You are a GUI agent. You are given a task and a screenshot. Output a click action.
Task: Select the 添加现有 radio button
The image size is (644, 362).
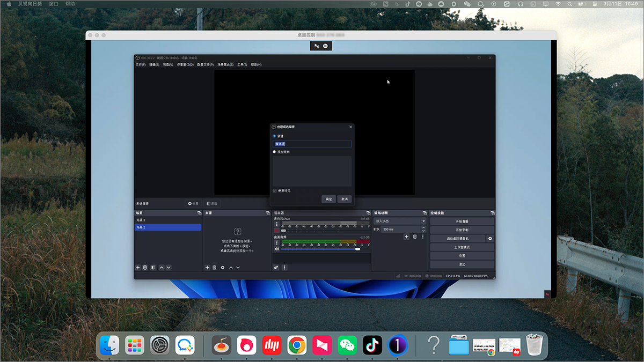pos(274,152)
